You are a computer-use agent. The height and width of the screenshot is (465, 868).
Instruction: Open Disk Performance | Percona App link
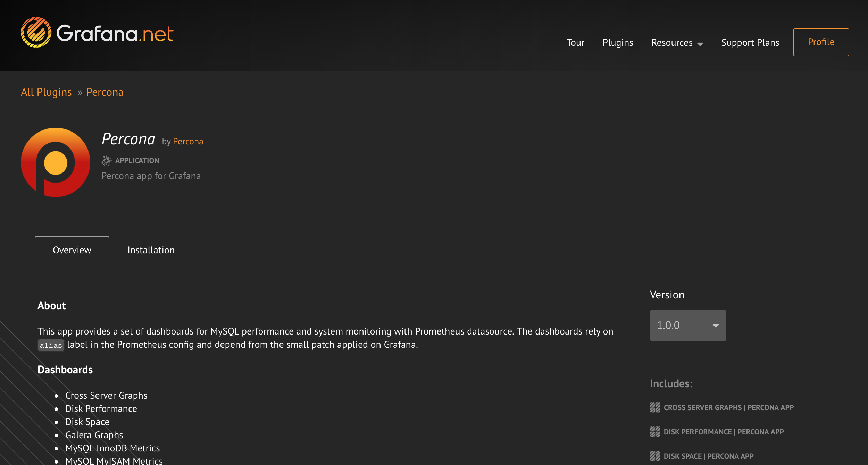[724, 432]
